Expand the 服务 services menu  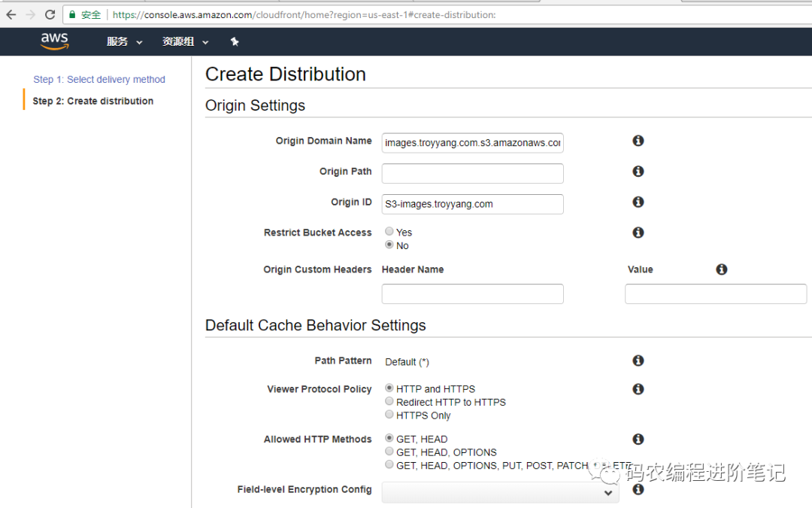pyautogui.click(x=124, y=42)
